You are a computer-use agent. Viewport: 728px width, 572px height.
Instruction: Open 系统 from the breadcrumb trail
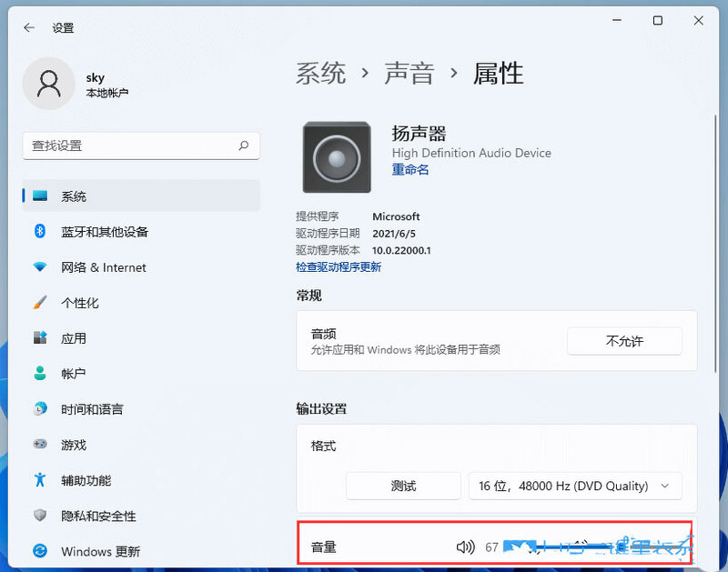320,72
